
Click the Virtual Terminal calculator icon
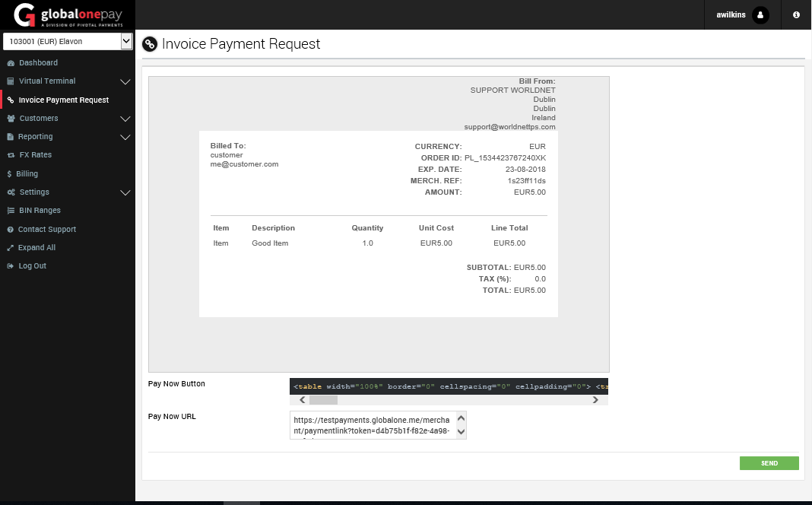tap(11, 81)
